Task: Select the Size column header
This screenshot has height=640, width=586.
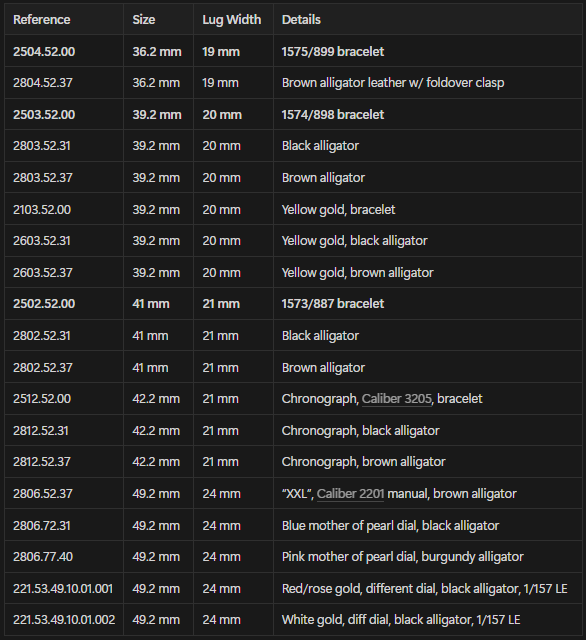Action: (158, 20)
